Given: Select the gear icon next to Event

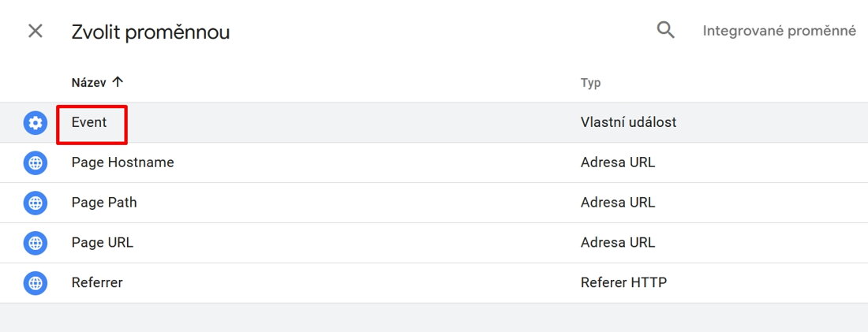Looking at the screenshot, I should [36, 123].
